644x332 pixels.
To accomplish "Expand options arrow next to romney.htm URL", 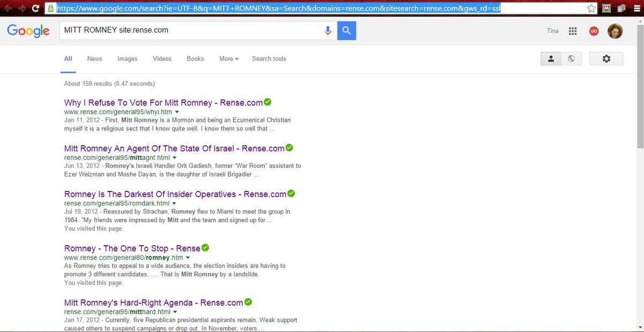I will (x=188, y=258).
